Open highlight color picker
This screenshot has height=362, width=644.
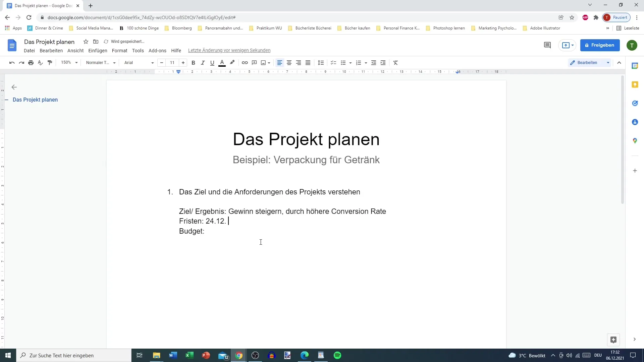(x=232, y=63)
